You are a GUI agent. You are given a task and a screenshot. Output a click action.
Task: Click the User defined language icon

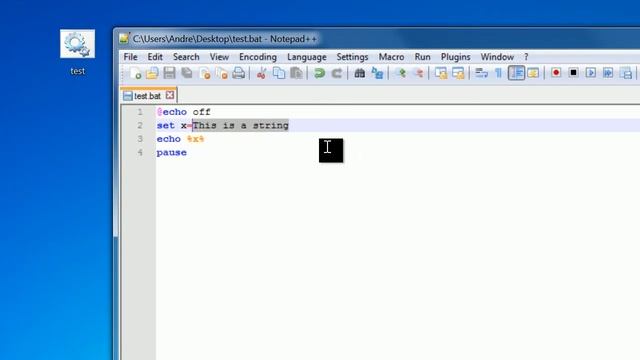pos(533,73)
